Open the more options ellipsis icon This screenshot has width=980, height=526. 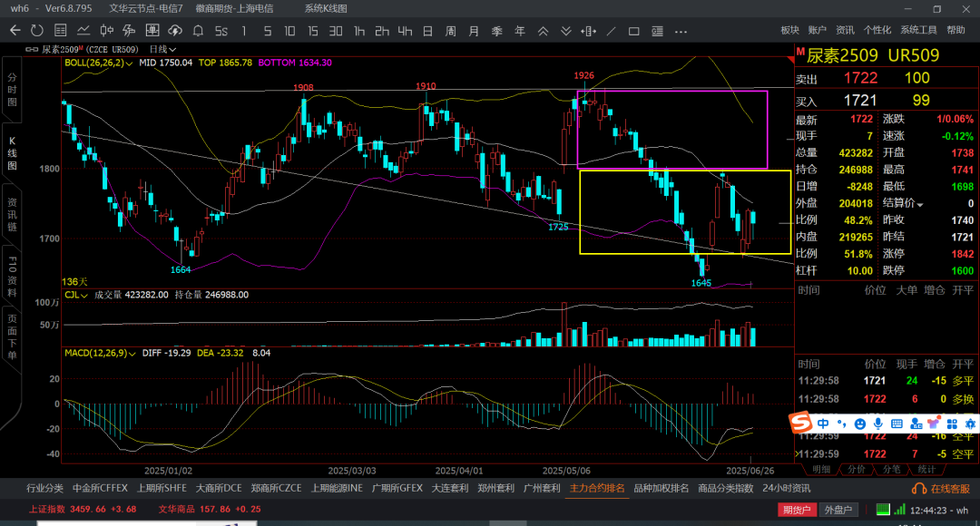click(x=681, y=31)
